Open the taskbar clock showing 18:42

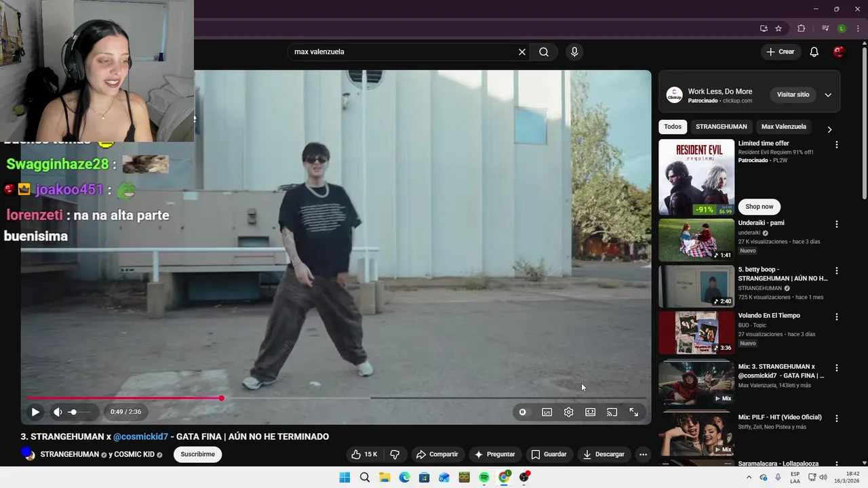click(x=847, y=477)
